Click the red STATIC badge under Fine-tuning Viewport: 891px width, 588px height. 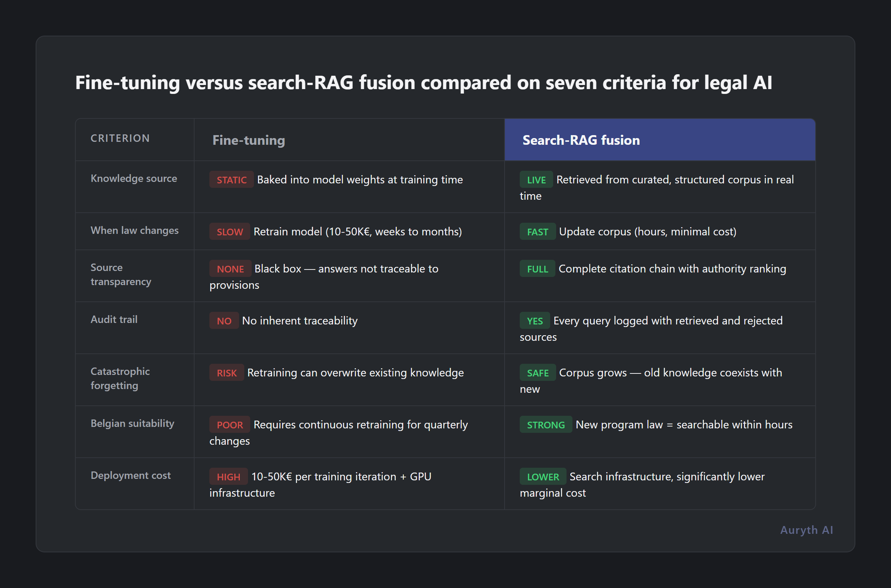click(x=231, y=180)
